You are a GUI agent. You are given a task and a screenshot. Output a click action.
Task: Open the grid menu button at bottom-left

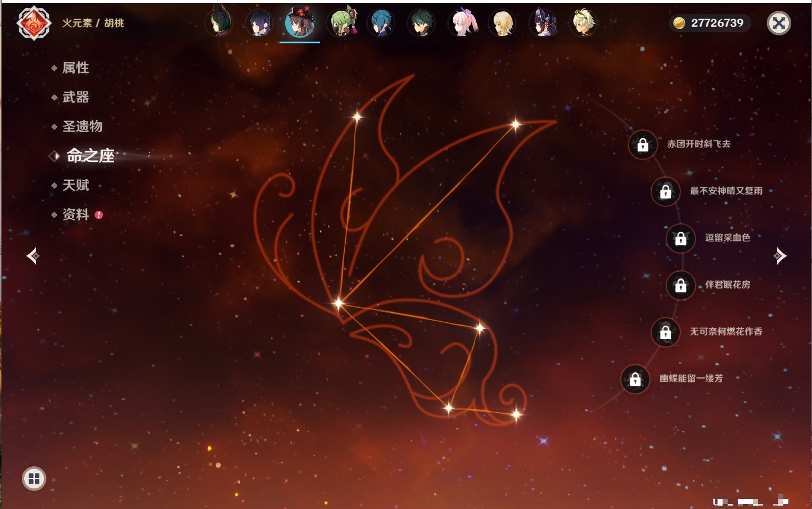point(34,479)
